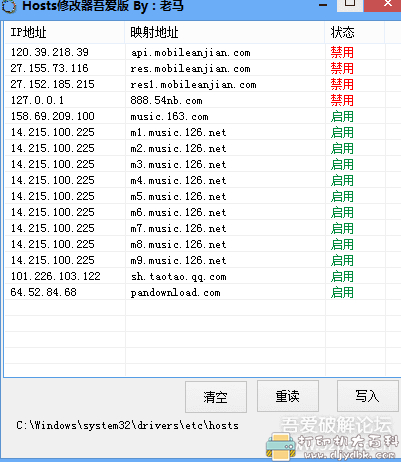Click 禁用 status of 888.54nb.com
The width and height of the screenshot is (401, 462).
pos(342,100)
